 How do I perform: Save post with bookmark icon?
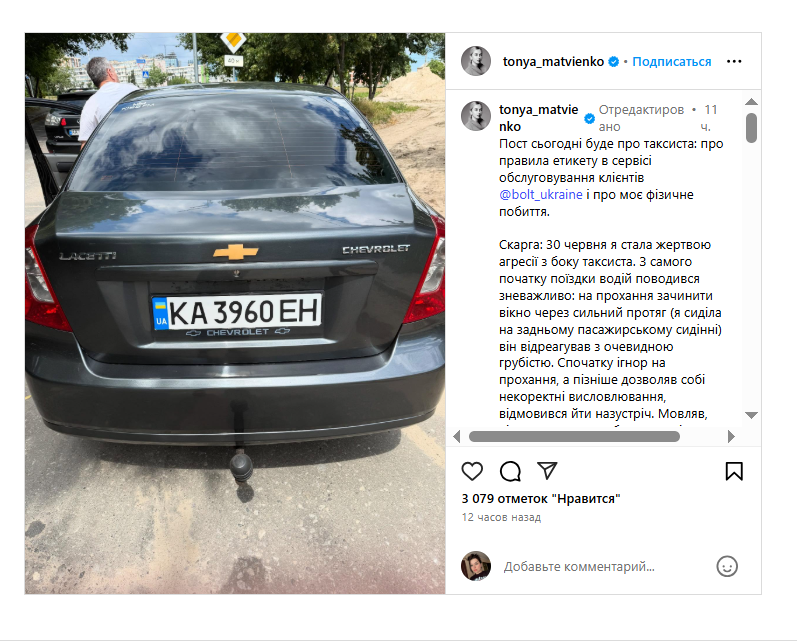pyautogui.click(x=734, y=471)
